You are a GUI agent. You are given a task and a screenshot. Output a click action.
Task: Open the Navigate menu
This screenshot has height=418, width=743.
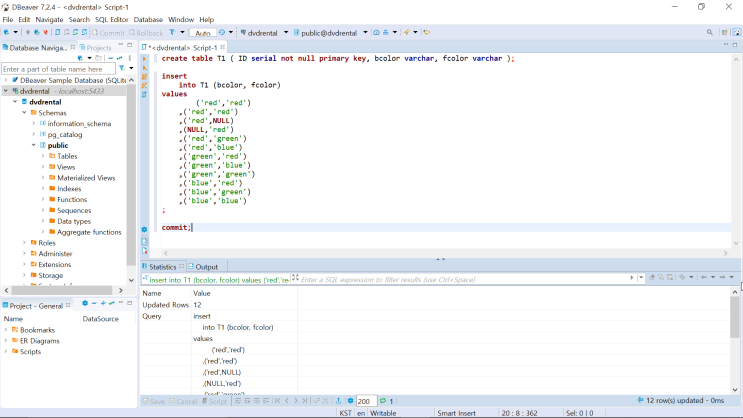[49, 19]
